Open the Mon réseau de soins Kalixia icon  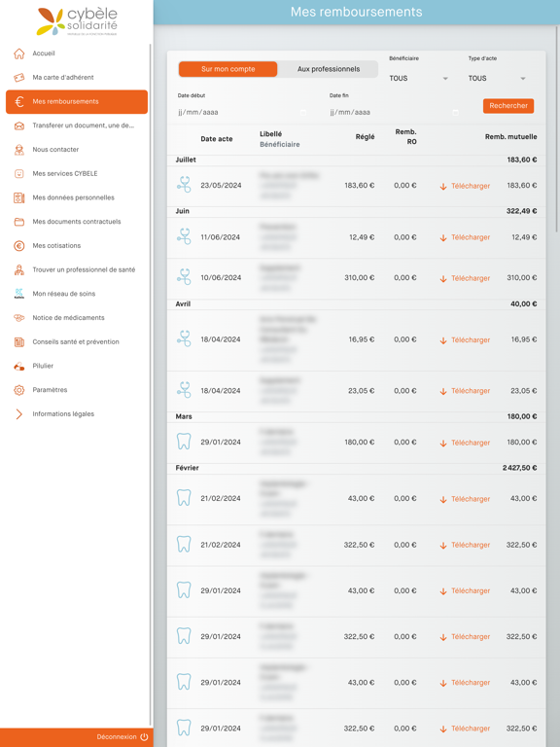[x=19, y=294]
